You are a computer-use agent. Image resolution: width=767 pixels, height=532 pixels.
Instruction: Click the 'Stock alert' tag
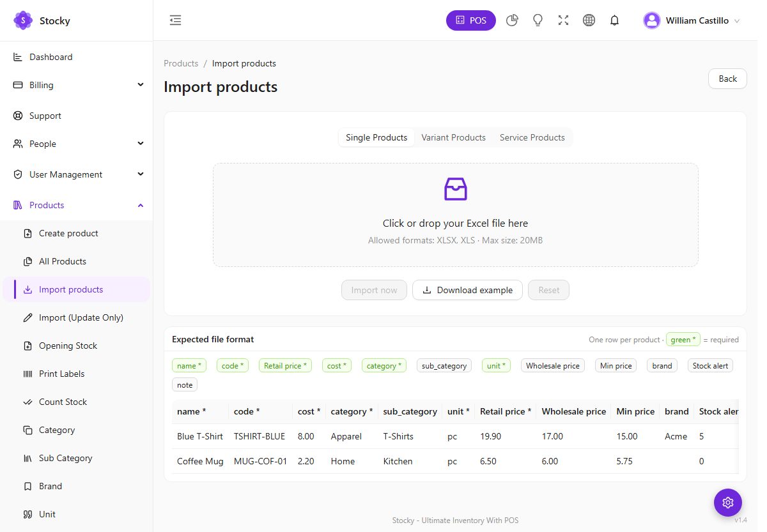click(x=710, y=366)
